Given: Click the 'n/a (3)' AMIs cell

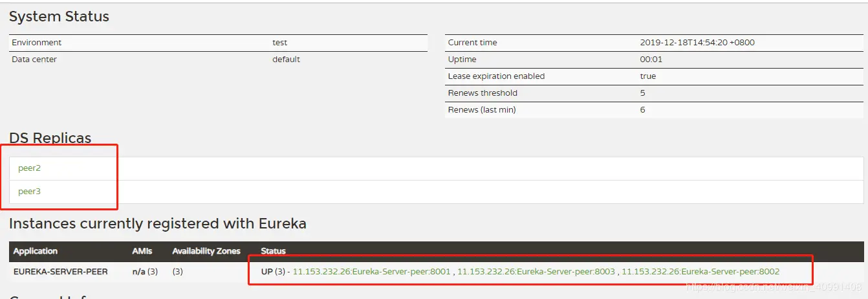Looking at the screenshot, I should click(146, 272).
